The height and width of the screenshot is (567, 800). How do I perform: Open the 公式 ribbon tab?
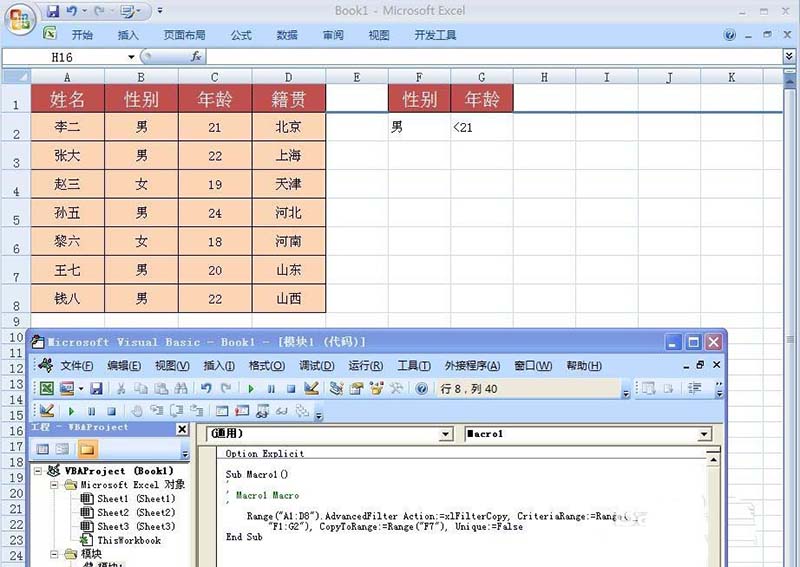pos(241,35)
